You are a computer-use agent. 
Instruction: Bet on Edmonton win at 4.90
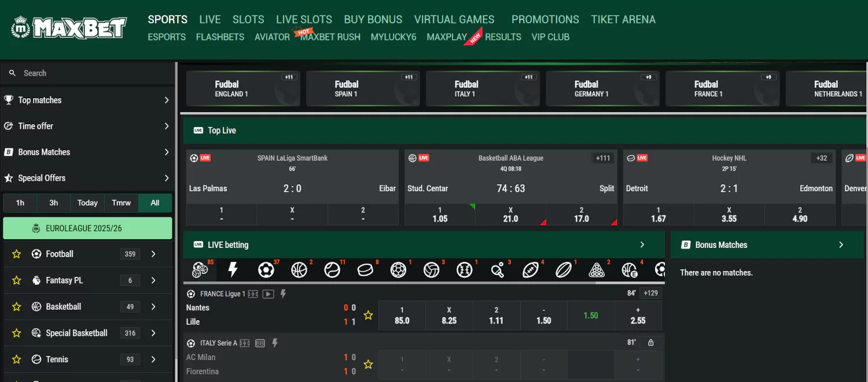800,214
